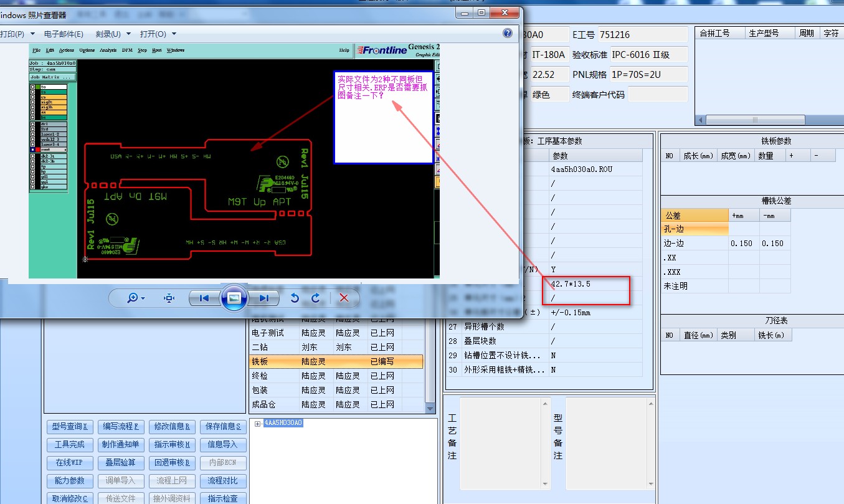Click the 42.7*13.5 parameter cell
Image resolution: width=844 pixels, height=504 pixels.
pos(595,284)
